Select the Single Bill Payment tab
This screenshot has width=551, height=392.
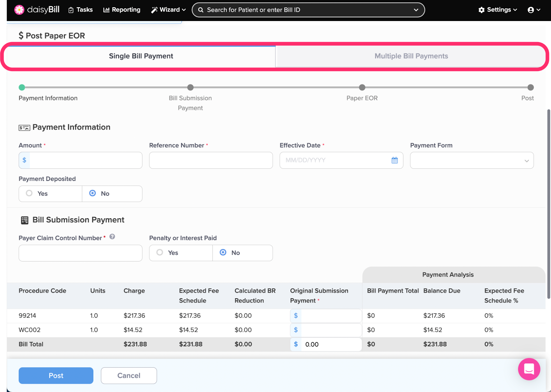click(141, 56)
